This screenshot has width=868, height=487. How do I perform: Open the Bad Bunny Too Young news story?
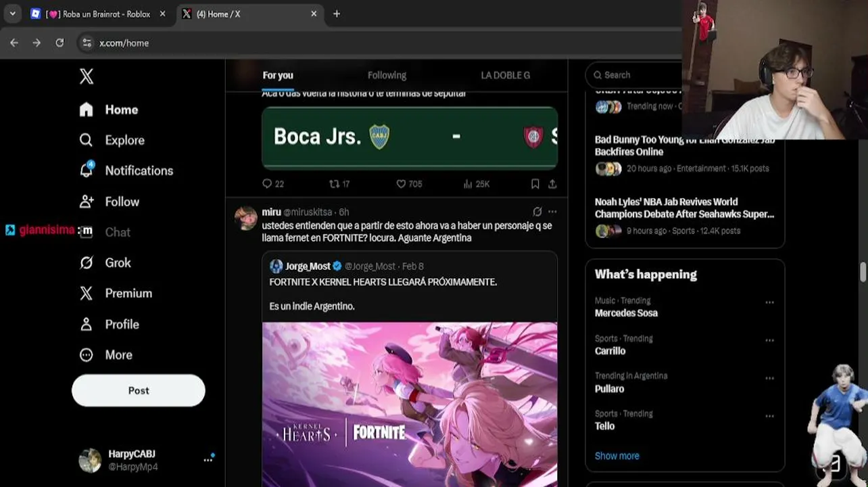point(684,145)
